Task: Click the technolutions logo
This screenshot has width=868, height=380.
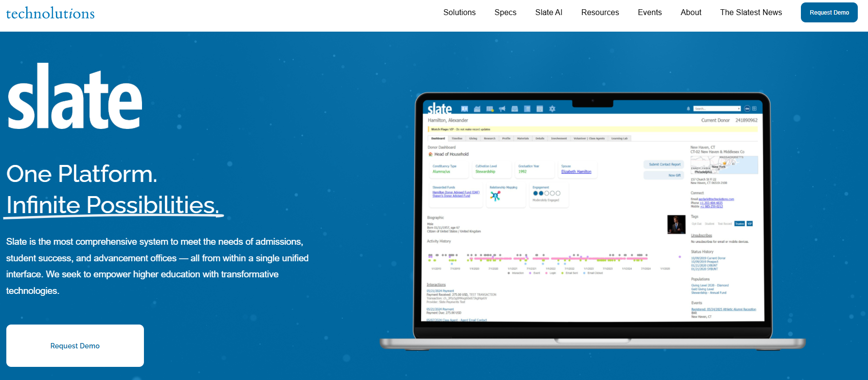Action: (51, 13)
